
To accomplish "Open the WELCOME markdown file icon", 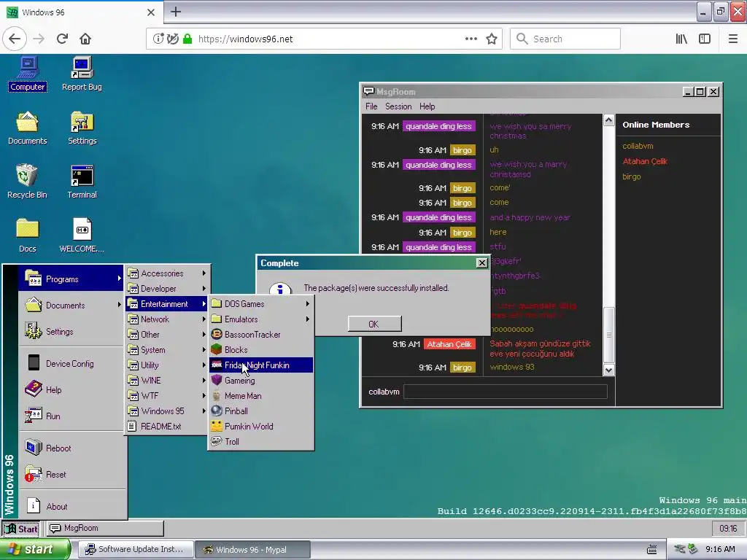I will [82, 236].
